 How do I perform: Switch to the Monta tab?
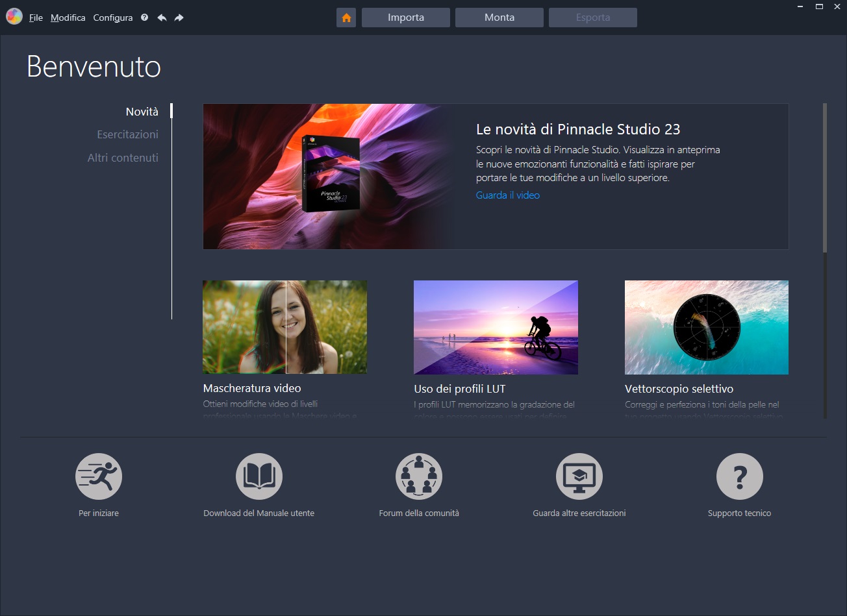click(x=499, y=18)
